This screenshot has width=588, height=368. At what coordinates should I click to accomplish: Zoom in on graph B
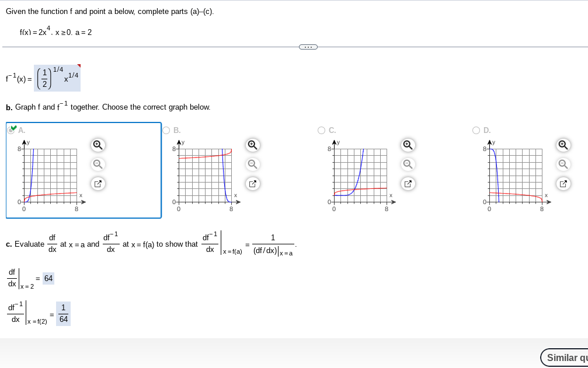click(252, 145)
